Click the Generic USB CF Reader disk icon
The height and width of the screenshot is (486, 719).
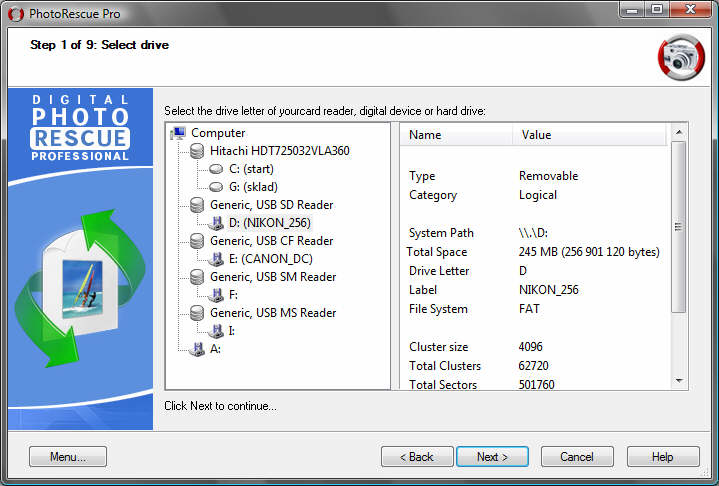(x=197, y=241)
